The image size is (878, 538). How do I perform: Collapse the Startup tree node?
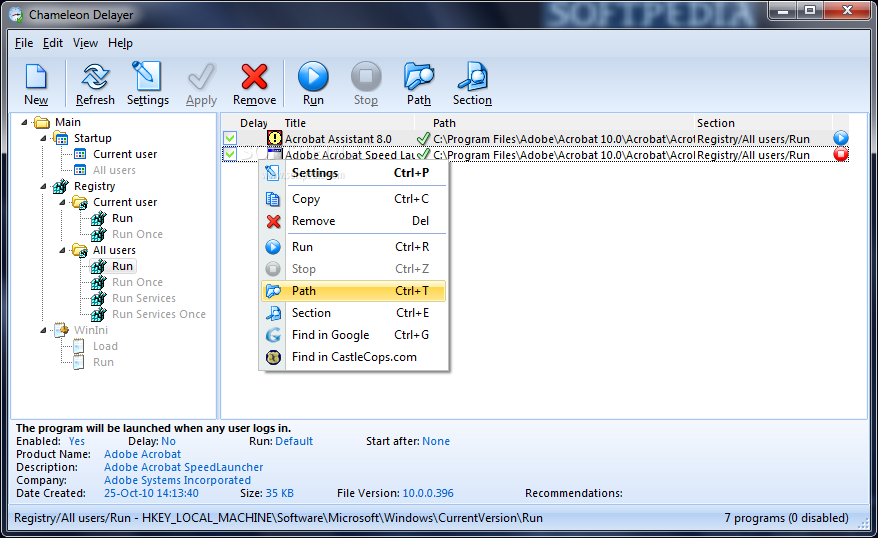tap(43, 138)
